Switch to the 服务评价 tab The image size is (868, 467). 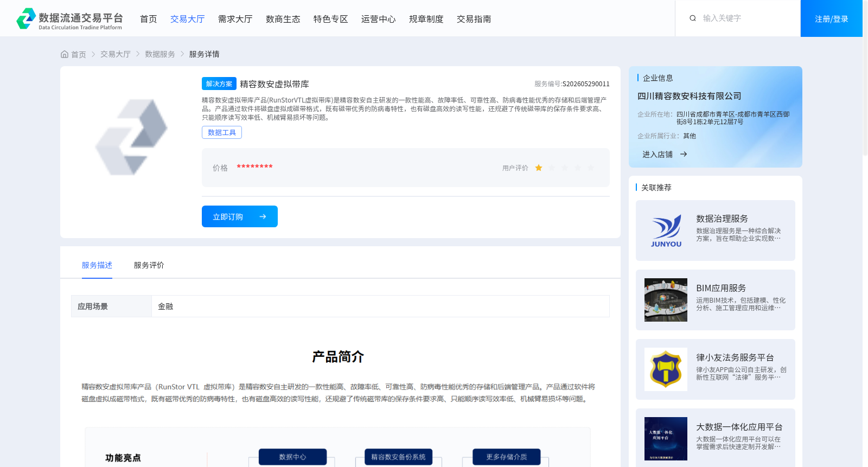(149, 265)
